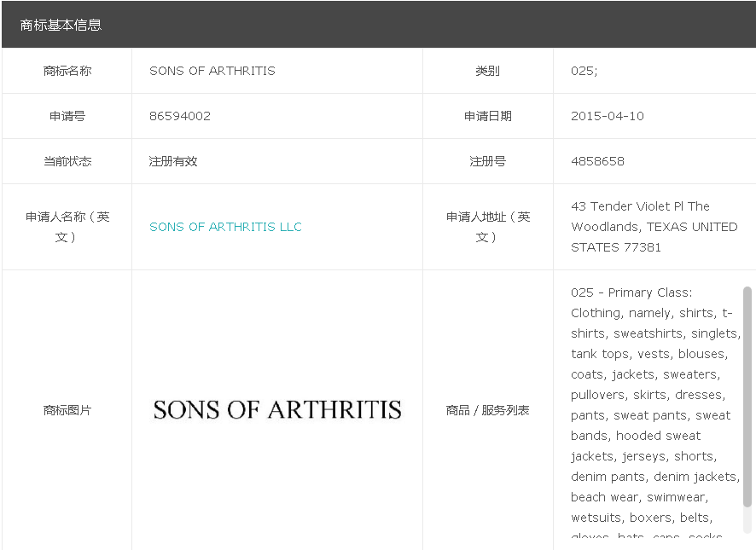Click the 注册号 label cell
The image size is (756, 550).
[487, 161]
